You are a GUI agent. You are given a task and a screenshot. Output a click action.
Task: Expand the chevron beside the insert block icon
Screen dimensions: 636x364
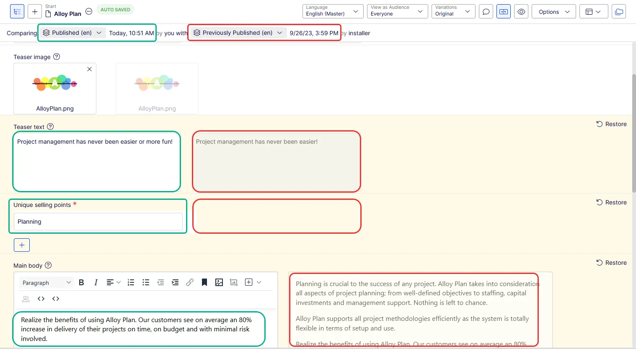point(259,282)
